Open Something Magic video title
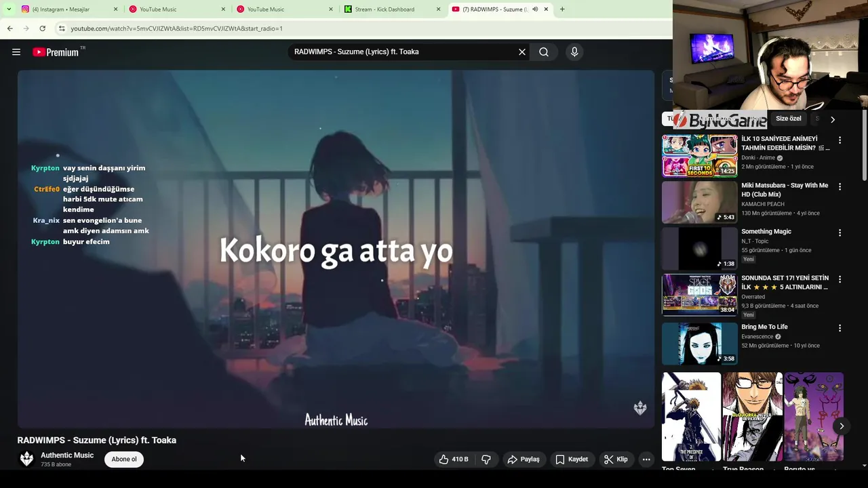The height and width of the screenshot is (488, 868). pyautogui.click(x=766, y=232)
